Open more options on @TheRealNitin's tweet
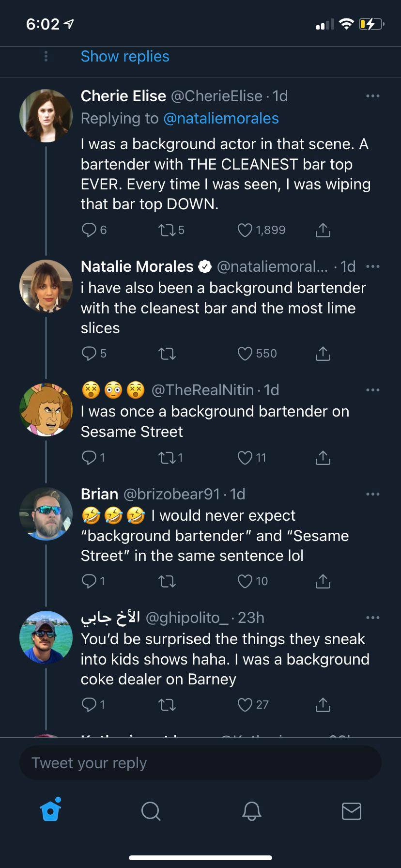Screen dimensions: 401x868 373,389
